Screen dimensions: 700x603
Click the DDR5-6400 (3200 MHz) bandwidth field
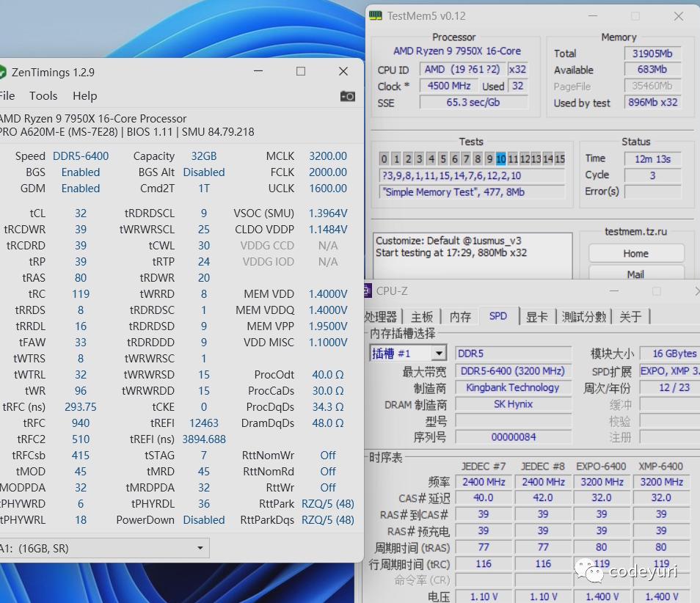[x=513, y=371]
